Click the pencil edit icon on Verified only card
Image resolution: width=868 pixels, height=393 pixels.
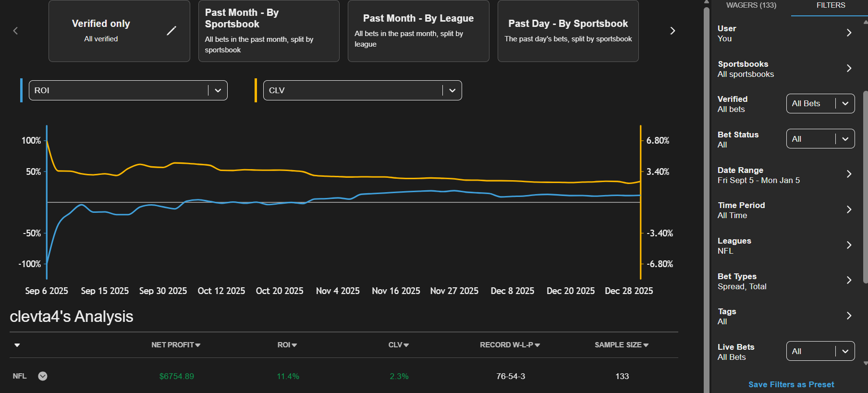click(171, 31)
